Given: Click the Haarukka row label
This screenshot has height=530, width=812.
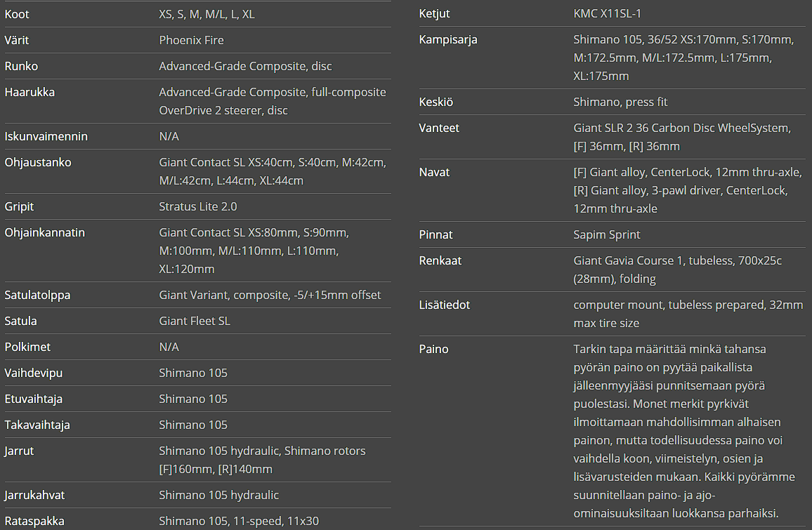Looking at the screenshot, I should [30, 92].
